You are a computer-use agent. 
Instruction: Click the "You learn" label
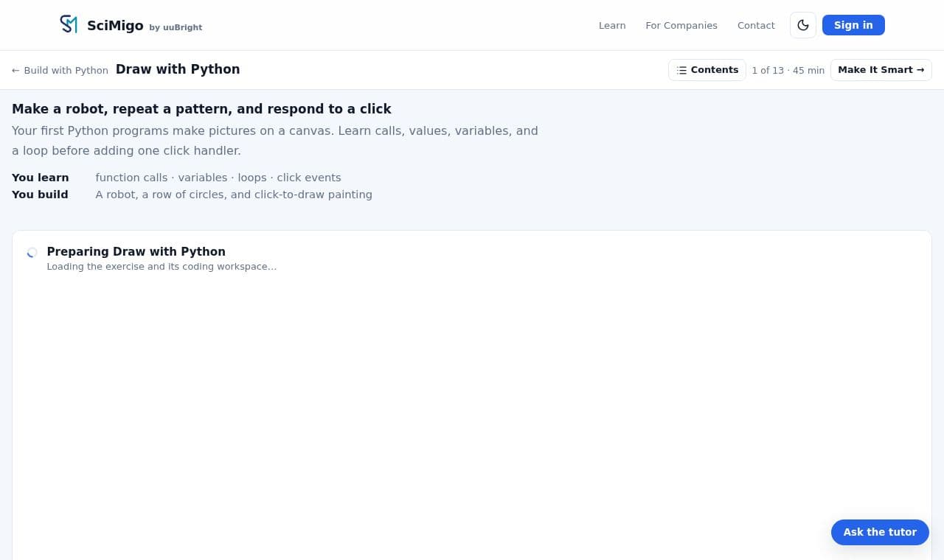41,178
